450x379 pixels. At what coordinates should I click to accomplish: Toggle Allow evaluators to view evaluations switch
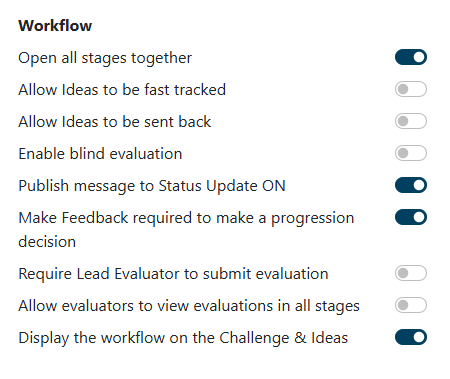(411, 305)
